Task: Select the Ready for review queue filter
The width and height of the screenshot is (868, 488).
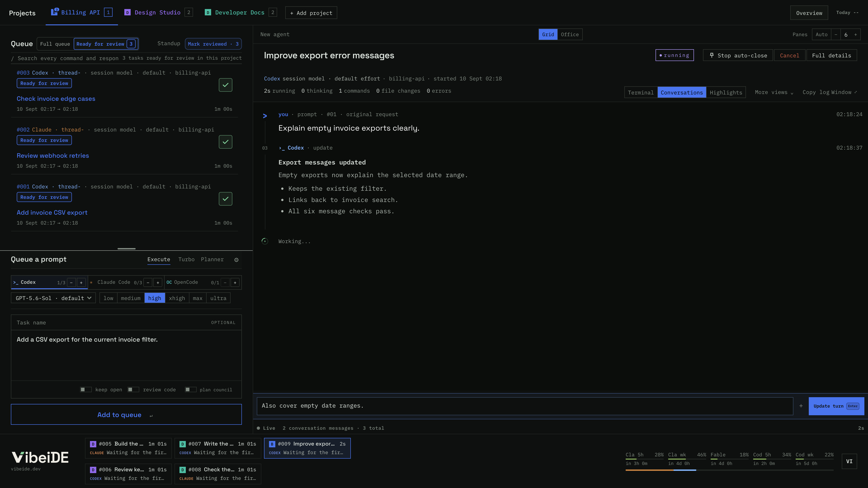Action: click(106, 44)
